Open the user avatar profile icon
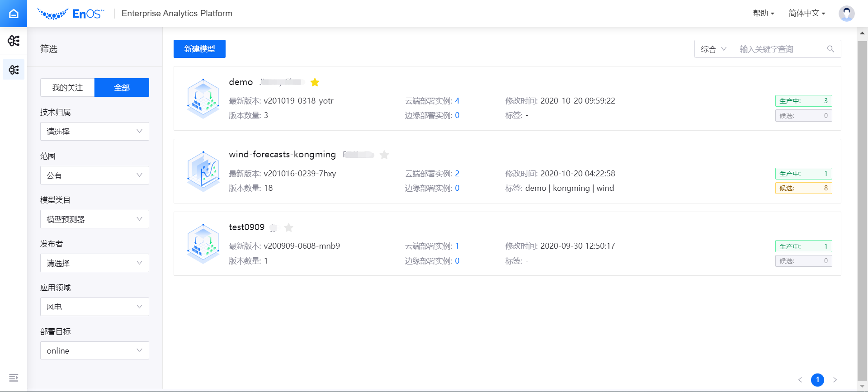 [846, 14]
